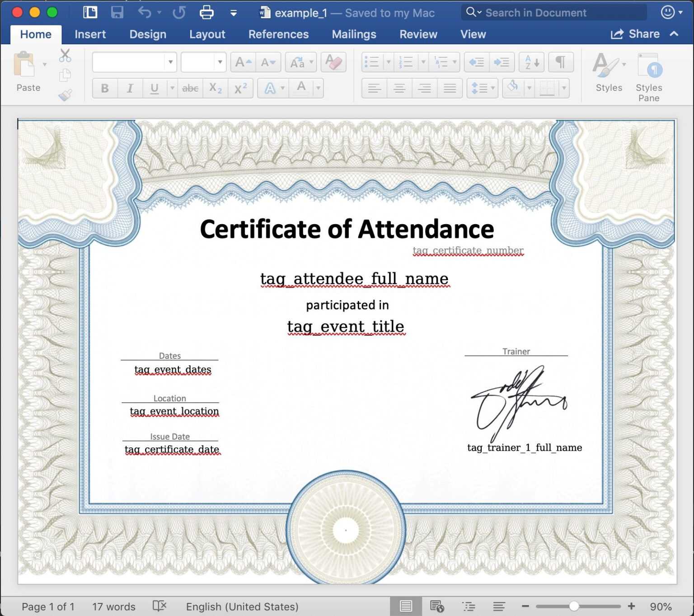Click the Increase Font Size icon
The image size is (694, 616).
pyautogui.click(x=242, y=62)
